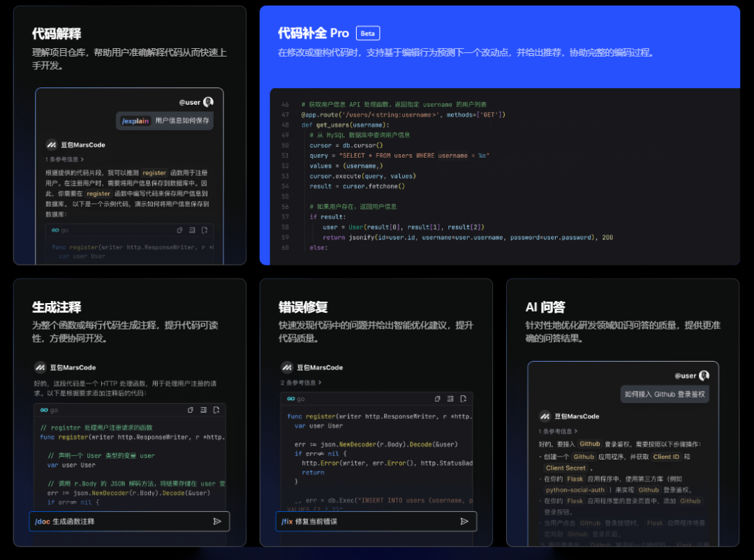This screenshot has height=560, width=754.
Task: Send the /doc 生成函数注释 command
Action: [217, 521]
